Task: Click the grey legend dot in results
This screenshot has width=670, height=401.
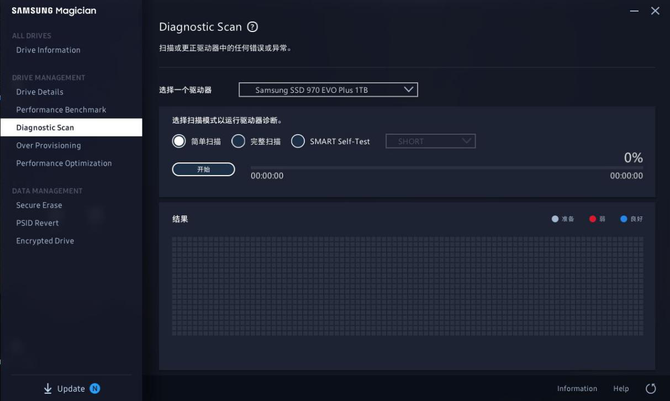Action: (555, 219)
